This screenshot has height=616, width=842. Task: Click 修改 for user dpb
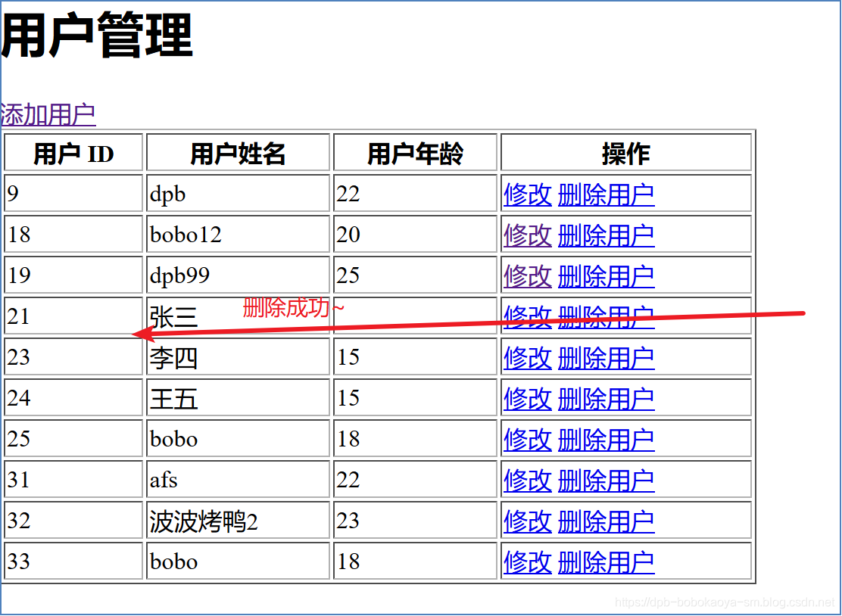click(x=527, y=194)
